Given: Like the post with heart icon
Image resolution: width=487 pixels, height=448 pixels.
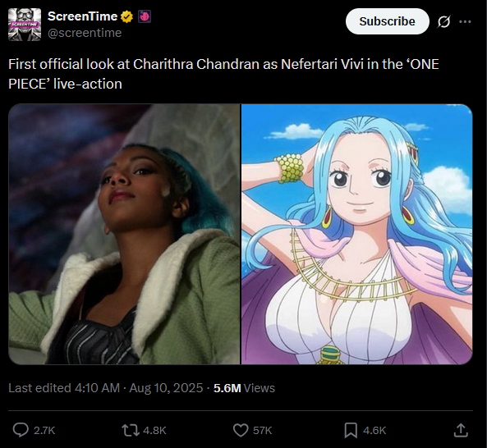Looking at the screenshot, I should (241, 430).
